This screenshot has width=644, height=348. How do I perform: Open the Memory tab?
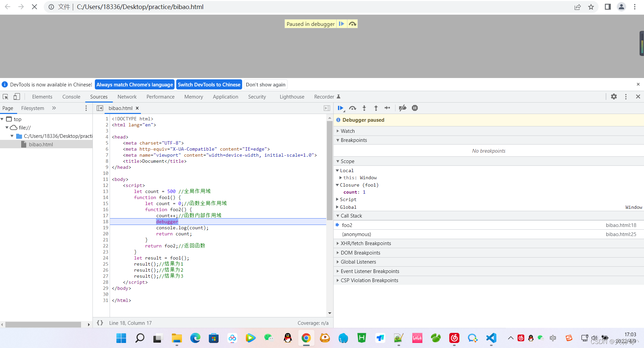pyautogui.click(x=194, y=97)
